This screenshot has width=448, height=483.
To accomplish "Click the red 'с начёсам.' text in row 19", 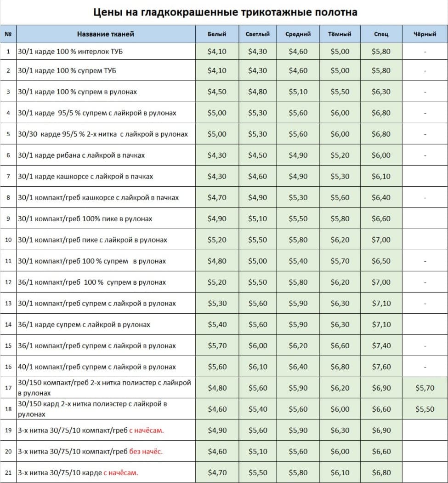I will [x=147, y=430].
